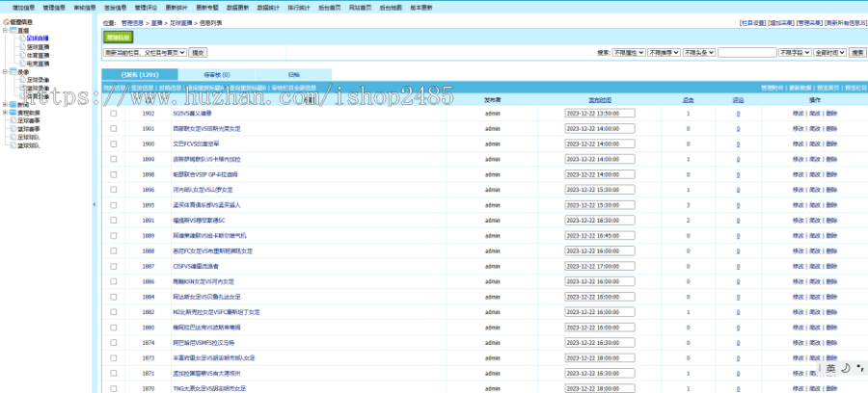
Task: Switch to the 已发布 (1291) tab
Action: click(x=140, y=74)
